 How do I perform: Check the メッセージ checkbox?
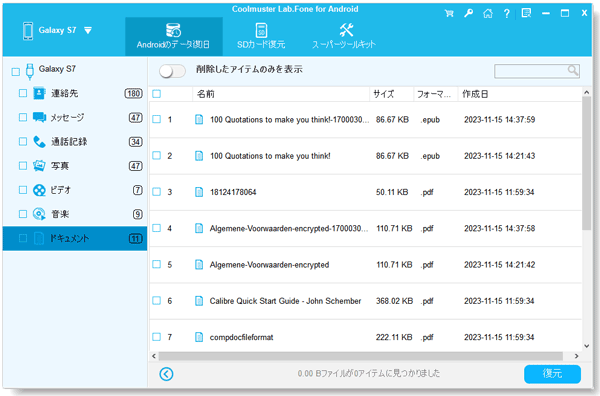point(23,117)
